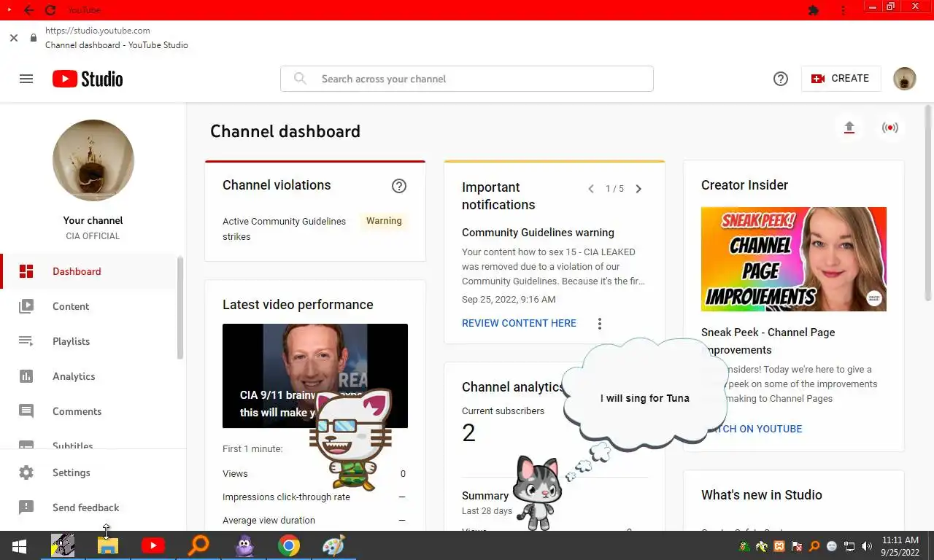Open Content in the sidebar
The height and width of the screenshot is (560, 934).
[89, 306]
